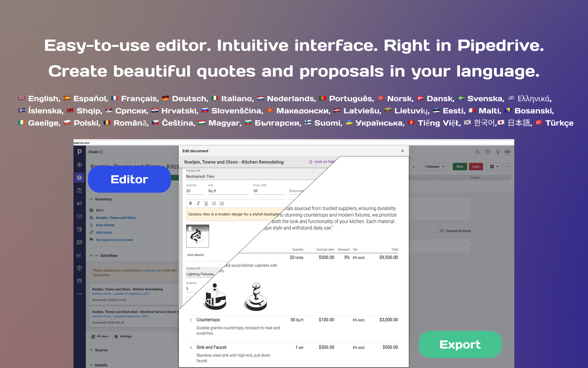Click the Ceramic tiles description text area

(x=233, y=214)
